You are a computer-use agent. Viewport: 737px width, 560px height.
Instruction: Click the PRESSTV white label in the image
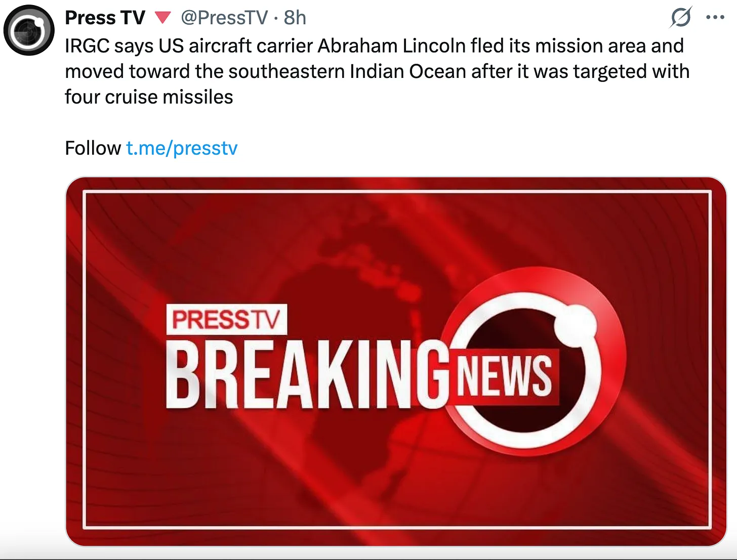tap(226, 319)
